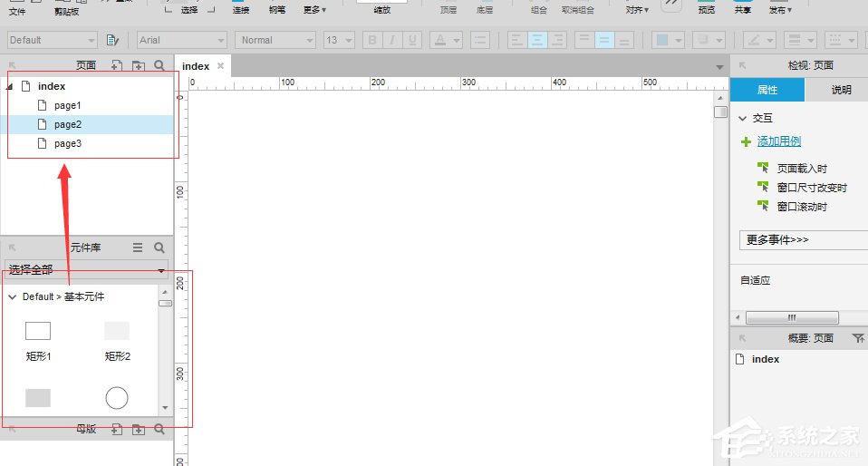
Task: Click the add page icon in 页面 panel
Action: tap(116, 65)
